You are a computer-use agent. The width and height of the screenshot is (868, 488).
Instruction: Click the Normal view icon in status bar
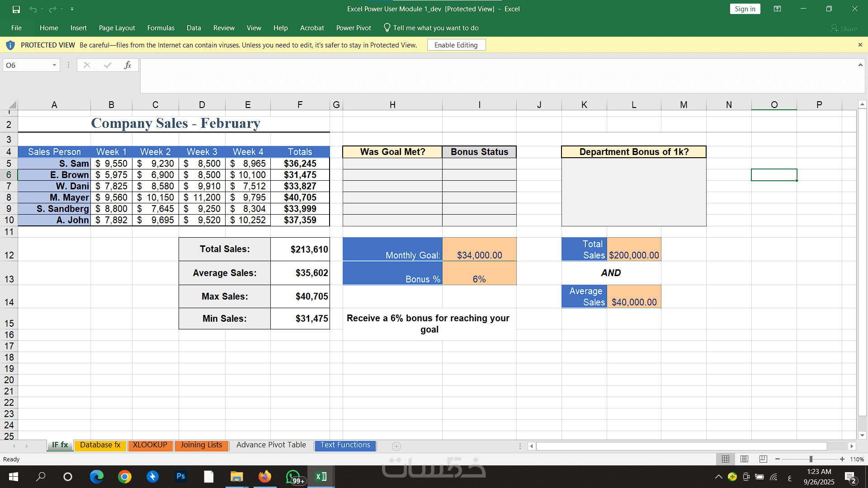click(726, 459)
